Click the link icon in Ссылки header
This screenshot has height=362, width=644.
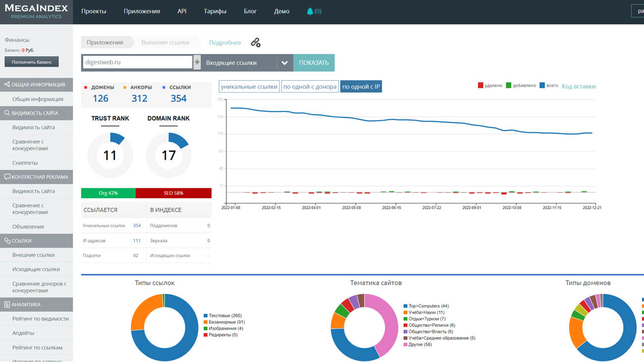tap(7, 241)
